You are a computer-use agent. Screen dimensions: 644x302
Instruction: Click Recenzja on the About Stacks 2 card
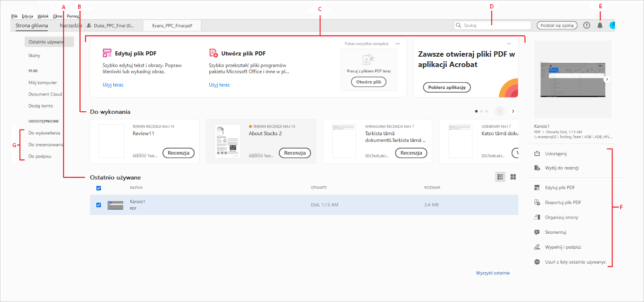pyautogui.click(x=295, y=153)
